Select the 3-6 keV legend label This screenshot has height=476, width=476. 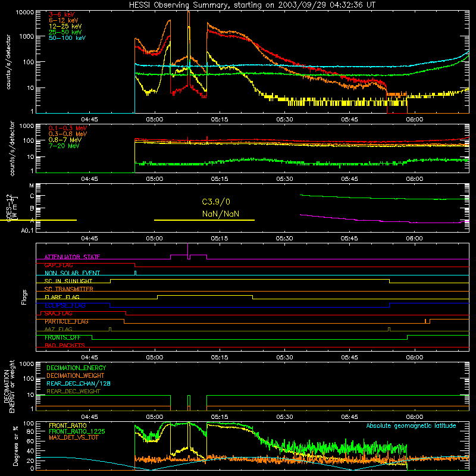coord(61,14)
